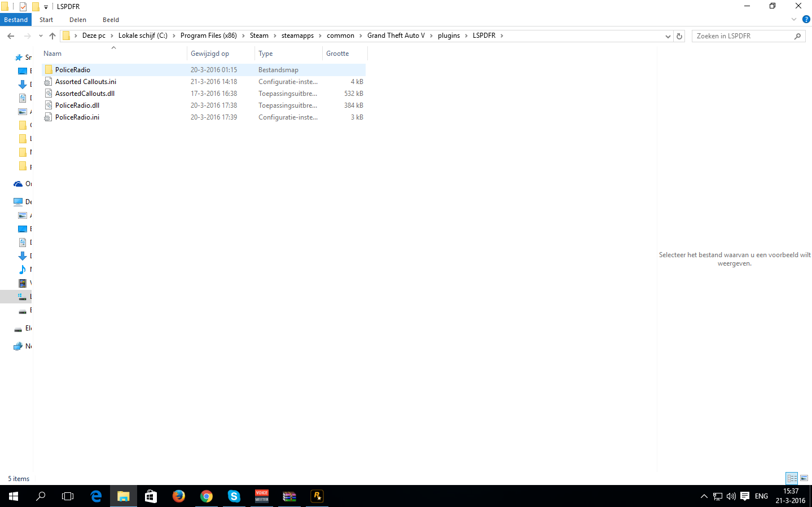Open the Quick access star in the sidebar

[x=19, y=58]
